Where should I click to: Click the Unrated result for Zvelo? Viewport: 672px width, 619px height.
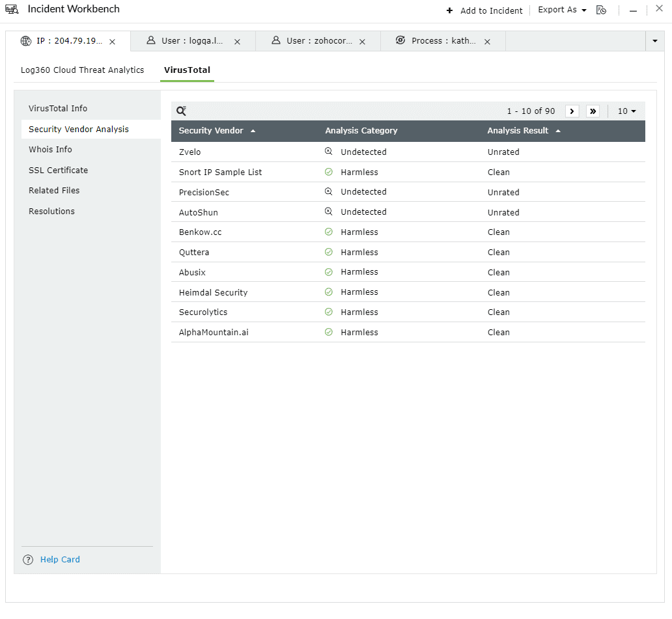[503, 152]
